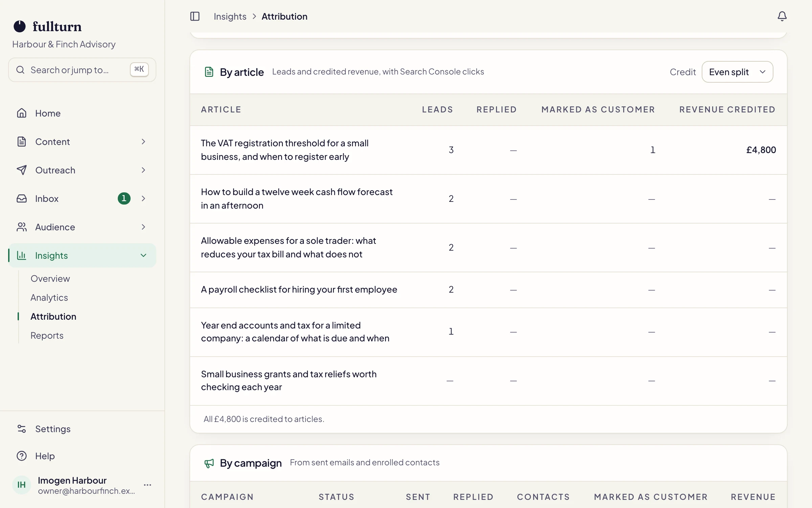
Task: Click the £4,800 revenue value
Action: [761, 150]
